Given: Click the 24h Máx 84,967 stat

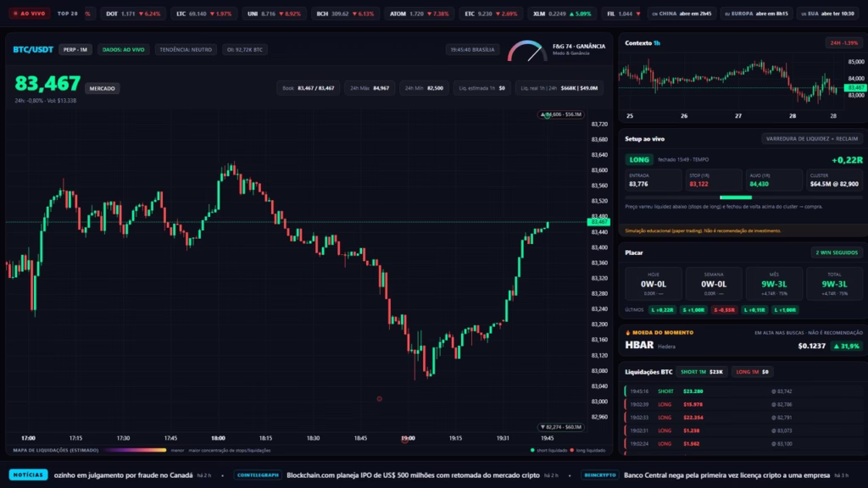Looking at the screenshot, I should (370, 88).
